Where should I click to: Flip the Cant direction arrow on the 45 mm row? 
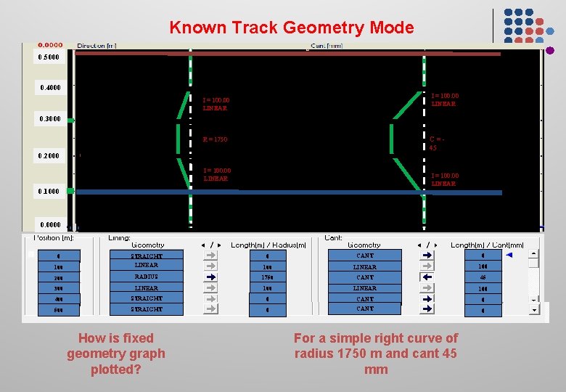pos(427,277)
